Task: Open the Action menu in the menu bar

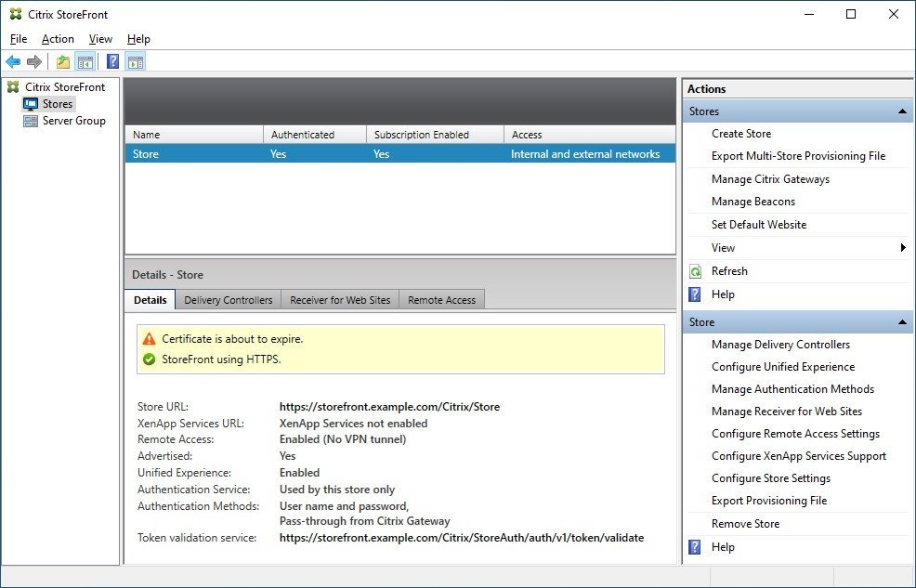Action: [x=58, y=39]
